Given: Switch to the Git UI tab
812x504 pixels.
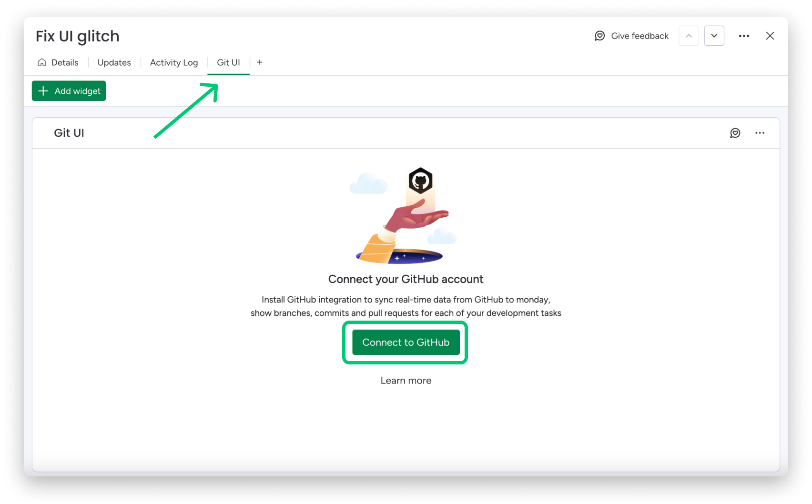Looking at the screenshot, I should (x=228, y=62).
